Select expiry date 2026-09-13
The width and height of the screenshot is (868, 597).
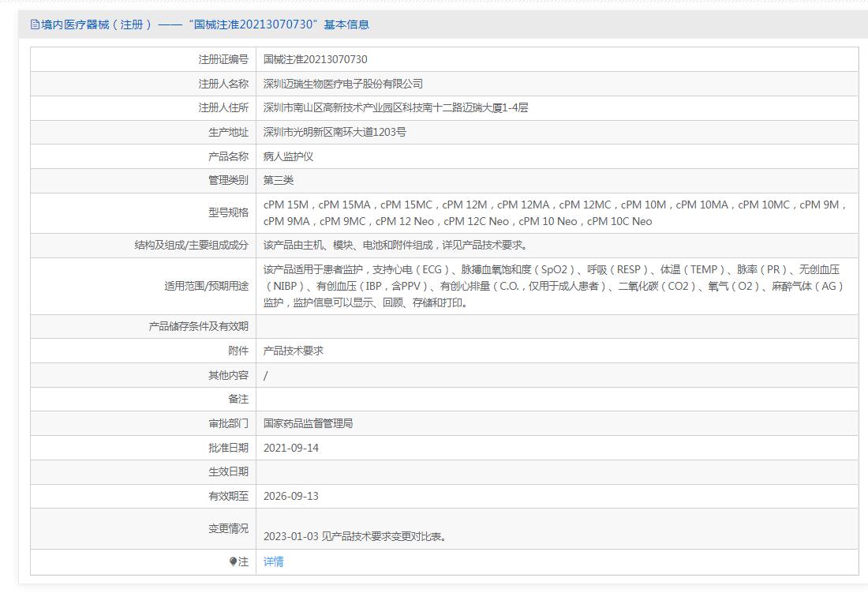tap(291, 496)
